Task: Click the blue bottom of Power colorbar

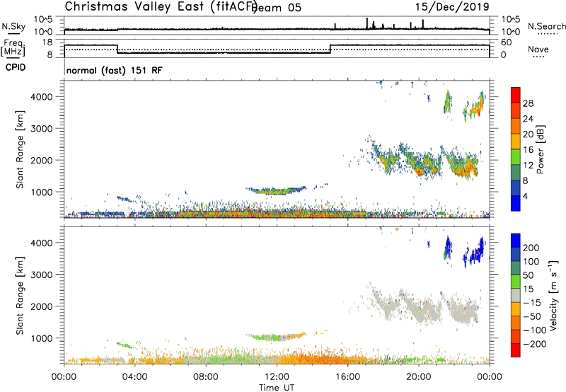Action: pyautogui.click(x=516, y=203)
